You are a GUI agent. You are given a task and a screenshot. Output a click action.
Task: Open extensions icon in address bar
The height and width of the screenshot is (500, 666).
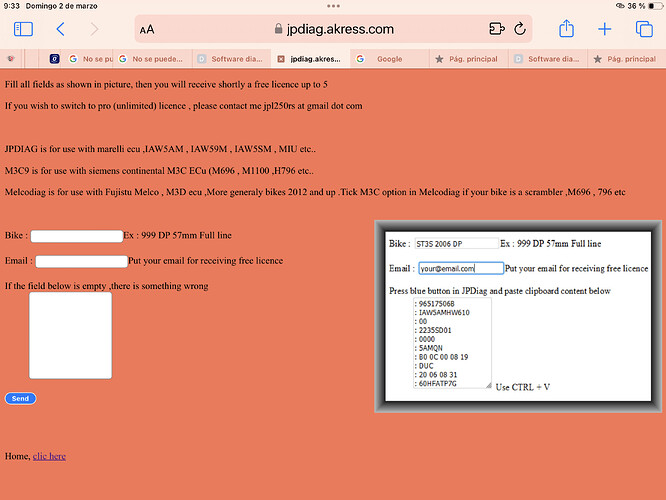(x=497, y=29)
